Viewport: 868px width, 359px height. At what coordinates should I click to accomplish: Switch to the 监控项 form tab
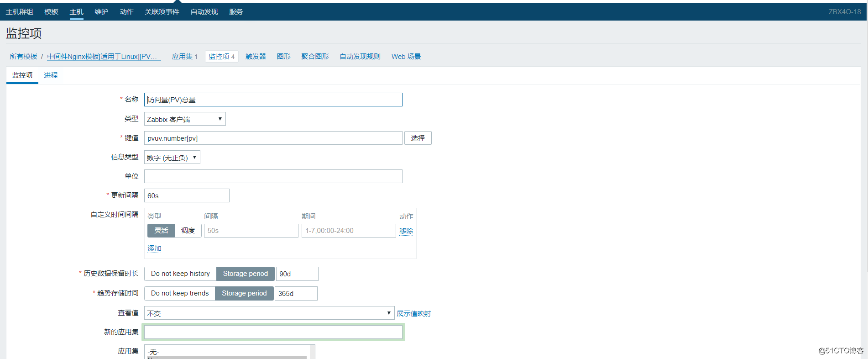pyautogui.click(x=22, y=75)
